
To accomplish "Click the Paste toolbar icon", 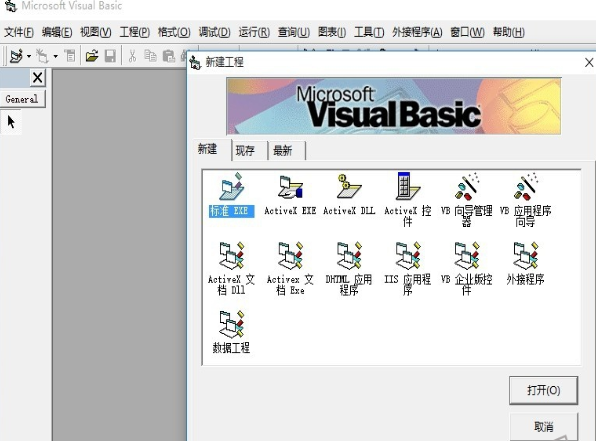I will (169, 56).
